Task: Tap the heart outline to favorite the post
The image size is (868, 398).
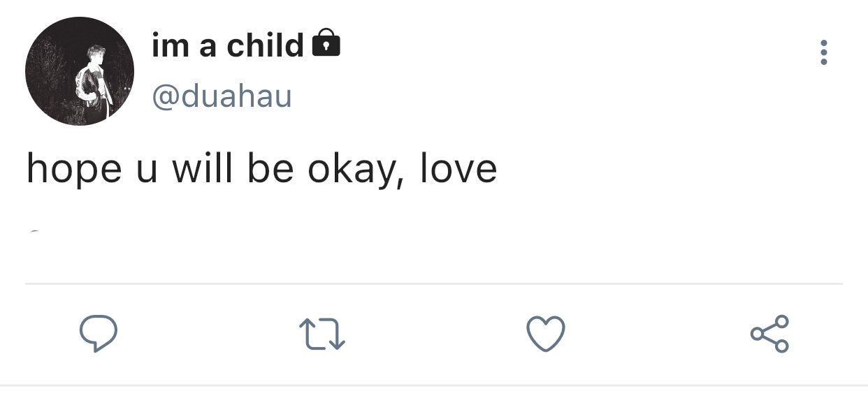Action: (545, 334)
